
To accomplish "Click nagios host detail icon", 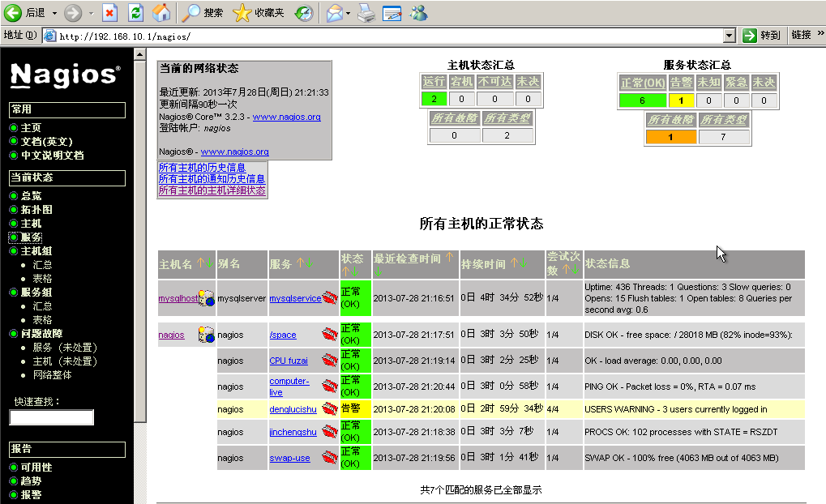I will click(x=207, y=335).
